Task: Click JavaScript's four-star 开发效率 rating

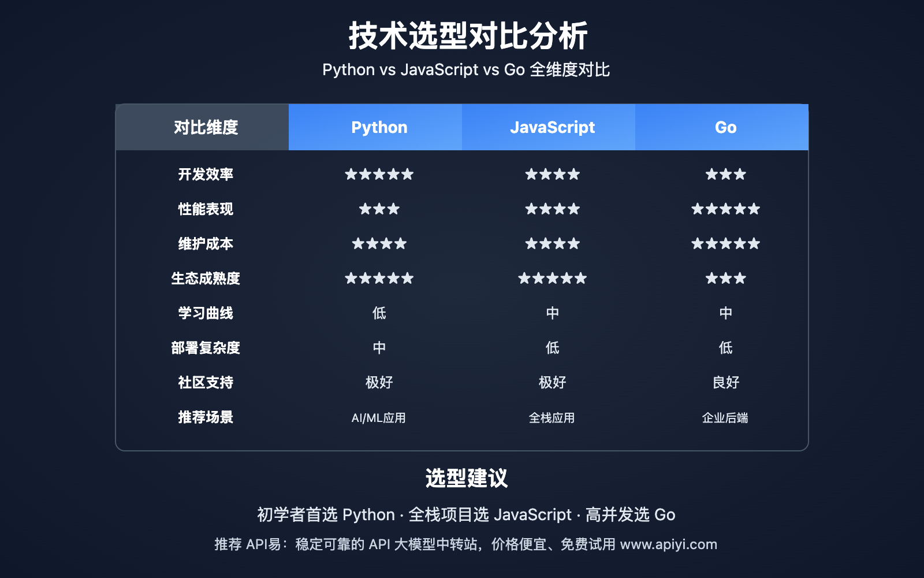Action: pos(553,174)
